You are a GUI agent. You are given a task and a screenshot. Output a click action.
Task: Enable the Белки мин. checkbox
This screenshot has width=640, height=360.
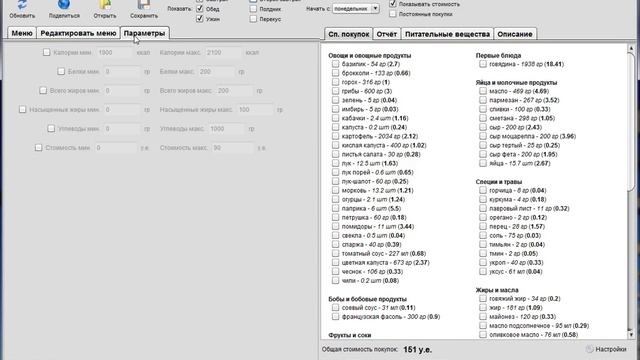pos(61,71)
